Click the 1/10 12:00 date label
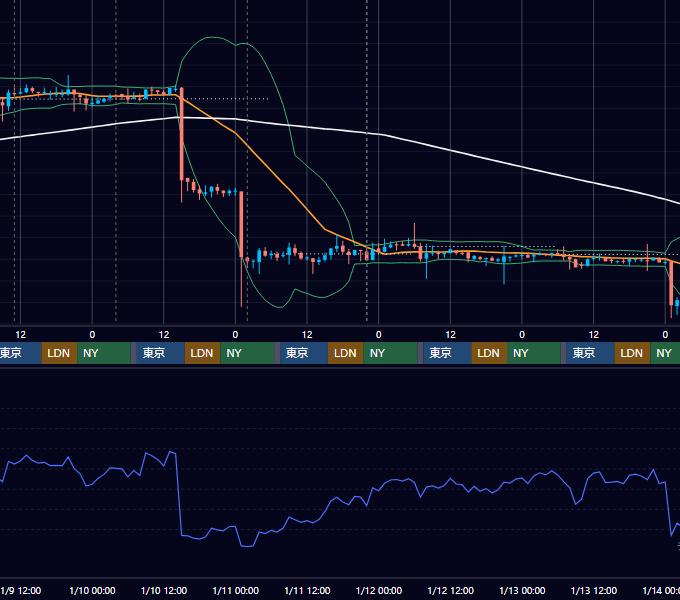This screenshot has height=600, width=680. point(164,590)
